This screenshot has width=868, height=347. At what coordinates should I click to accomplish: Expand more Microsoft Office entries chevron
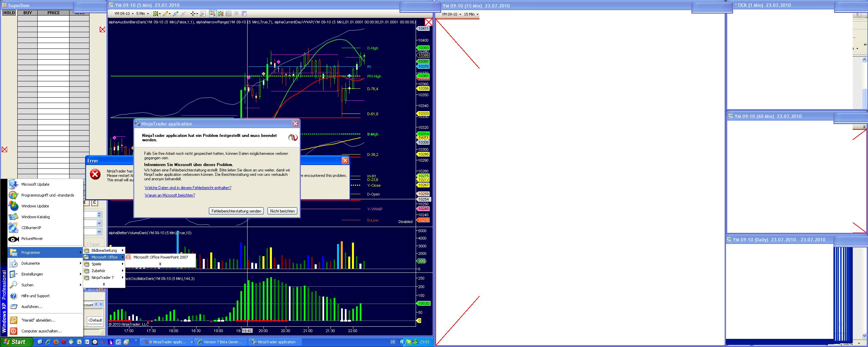click(x=160, y=264)
